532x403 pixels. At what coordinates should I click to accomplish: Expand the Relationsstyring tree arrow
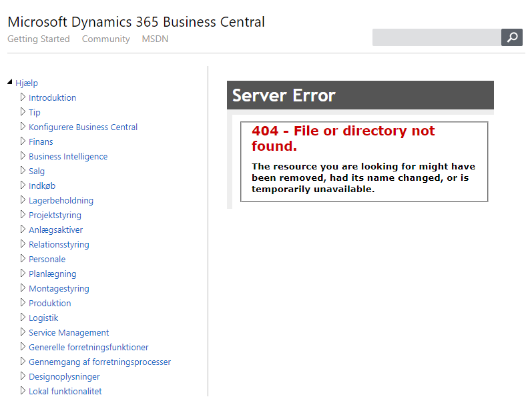(23, 244)
